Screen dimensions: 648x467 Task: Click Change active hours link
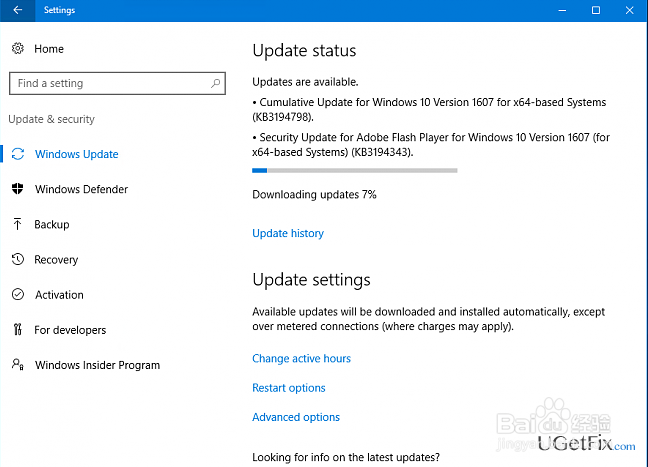coord(301,358)
